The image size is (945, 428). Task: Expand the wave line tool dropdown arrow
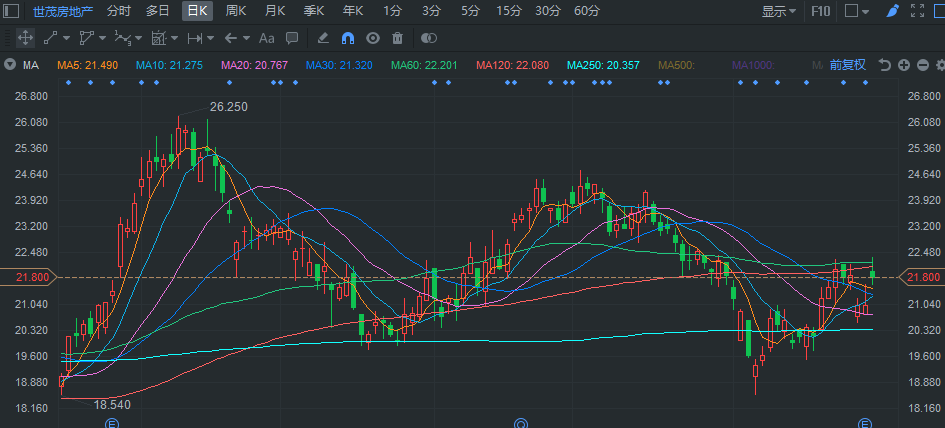click(x=139, y=39)
